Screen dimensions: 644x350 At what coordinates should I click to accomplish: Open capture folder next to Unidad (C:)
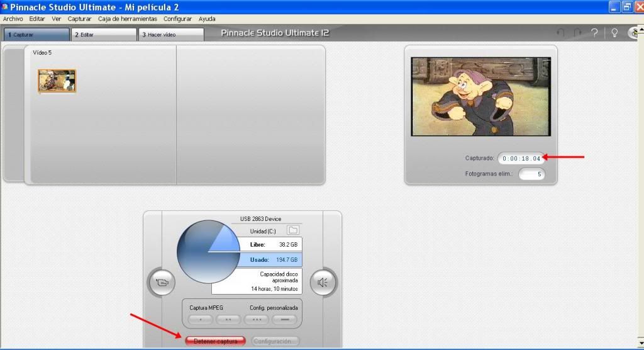coord(292,230)
